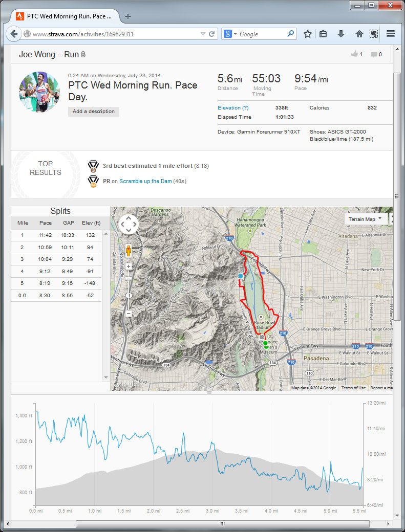Open comments via the speech bubble icon
Screen dimensions: 405x532
tap(374, 54)
